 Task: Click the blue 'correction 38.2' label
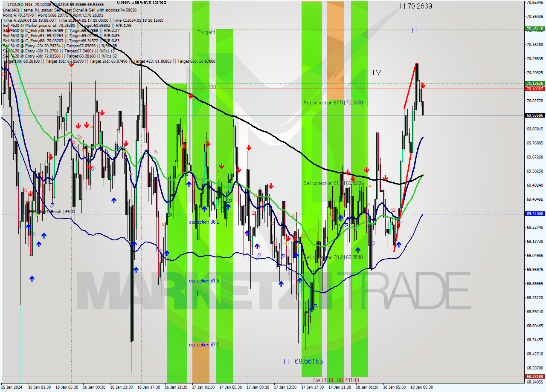(204, 222)
